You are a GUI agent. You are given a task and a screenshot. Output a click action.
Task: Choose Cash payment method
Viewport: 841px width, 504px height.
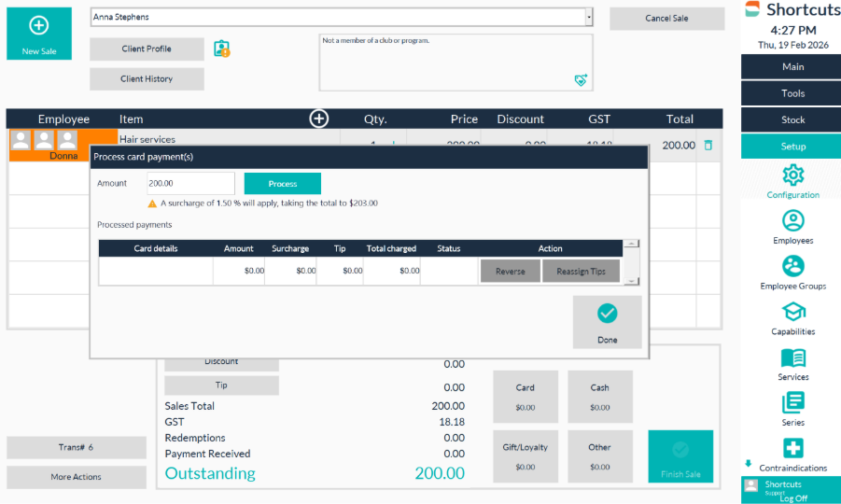pyautogui.click(x=599, y=397)
